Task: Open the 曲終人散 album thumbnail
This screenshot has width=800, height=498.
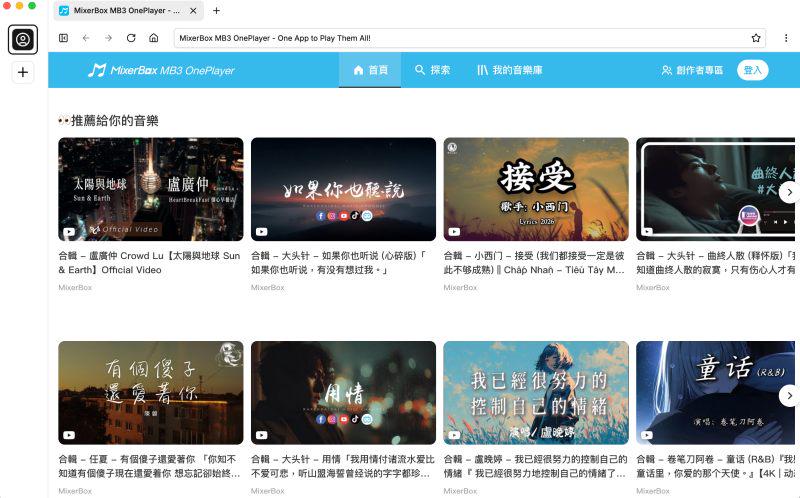Action: pyautogui.click(x=715, y=189)
